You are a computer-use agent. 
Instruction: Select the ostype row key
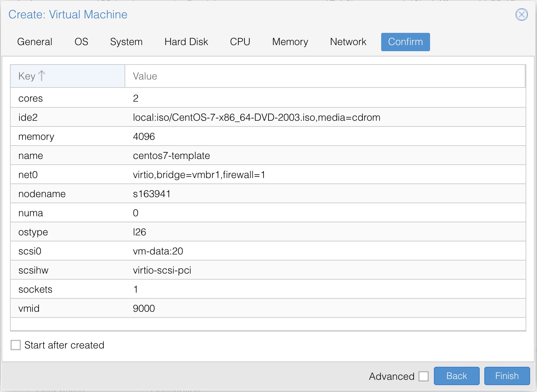point(33,232)
